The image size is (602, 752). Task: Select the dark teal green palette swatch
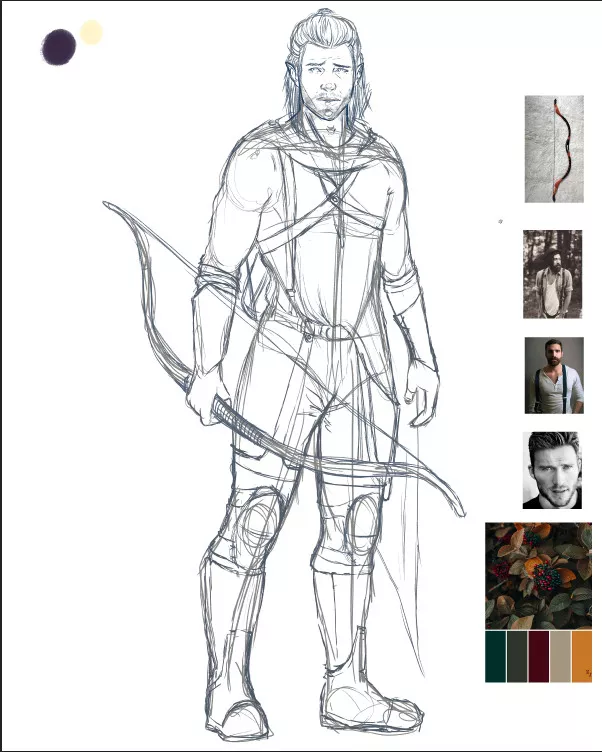495,656
